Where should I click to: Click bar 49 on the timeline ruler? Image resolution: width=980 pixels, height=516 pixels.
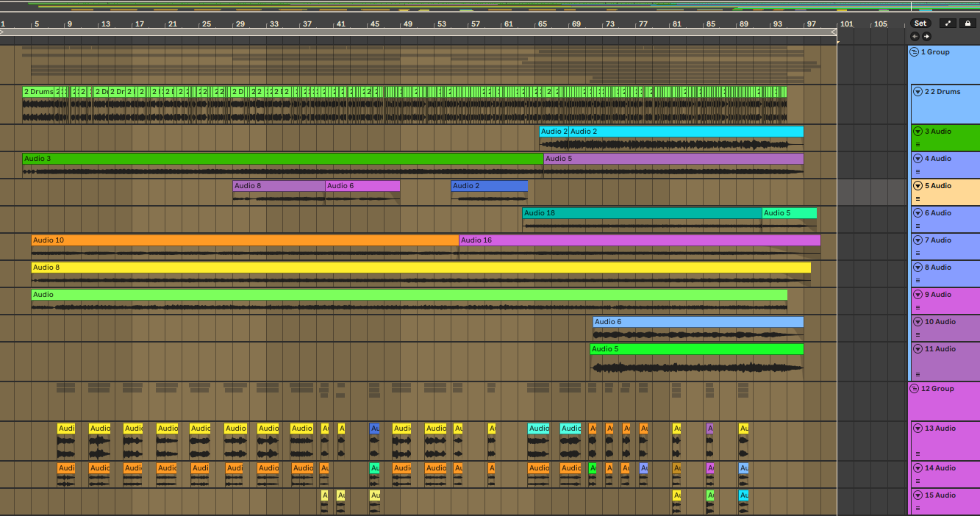405,24
